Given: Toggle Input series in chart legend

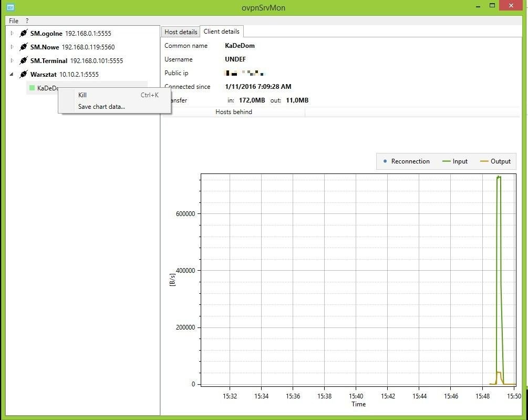Looking at the screenshot, I should point(455,161).
